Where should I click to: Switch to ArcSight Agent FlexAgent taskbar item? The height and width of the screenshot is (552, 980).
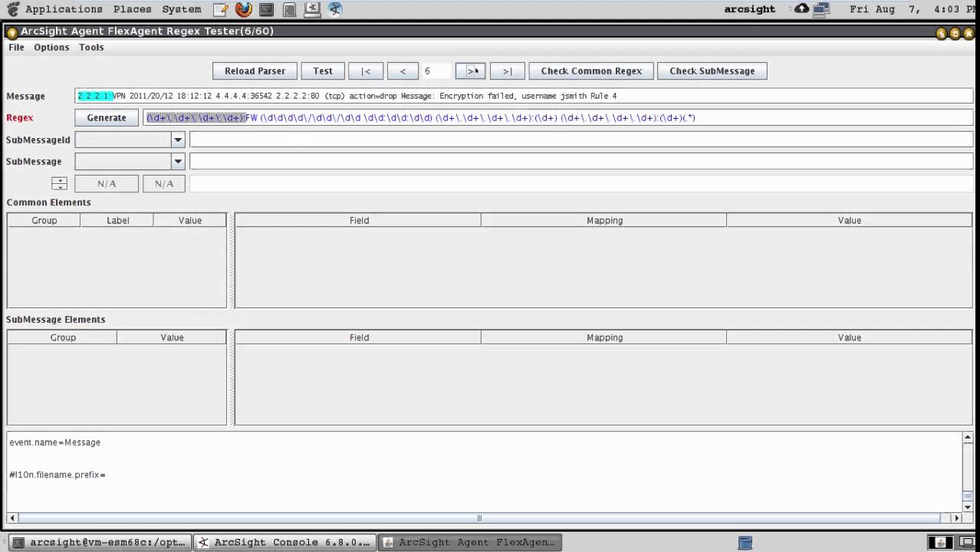[x=470, y=542]
